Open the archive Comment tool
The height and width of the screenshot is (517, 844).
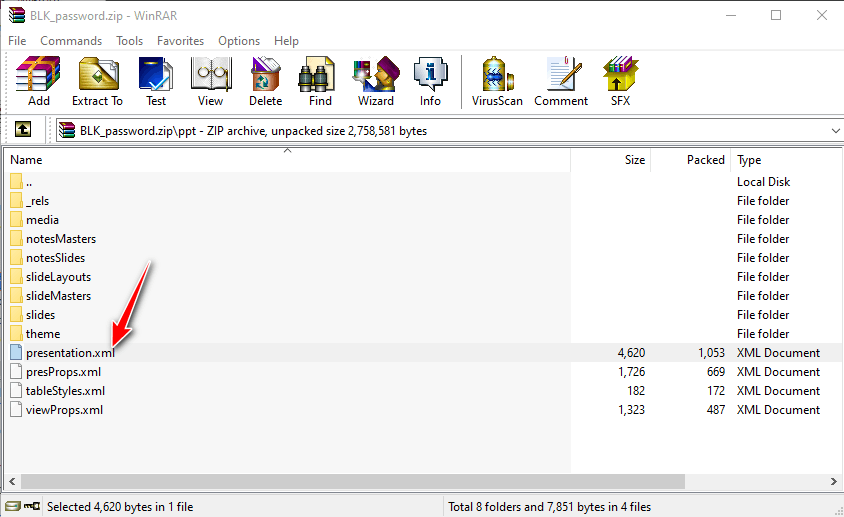pos(561,81)
